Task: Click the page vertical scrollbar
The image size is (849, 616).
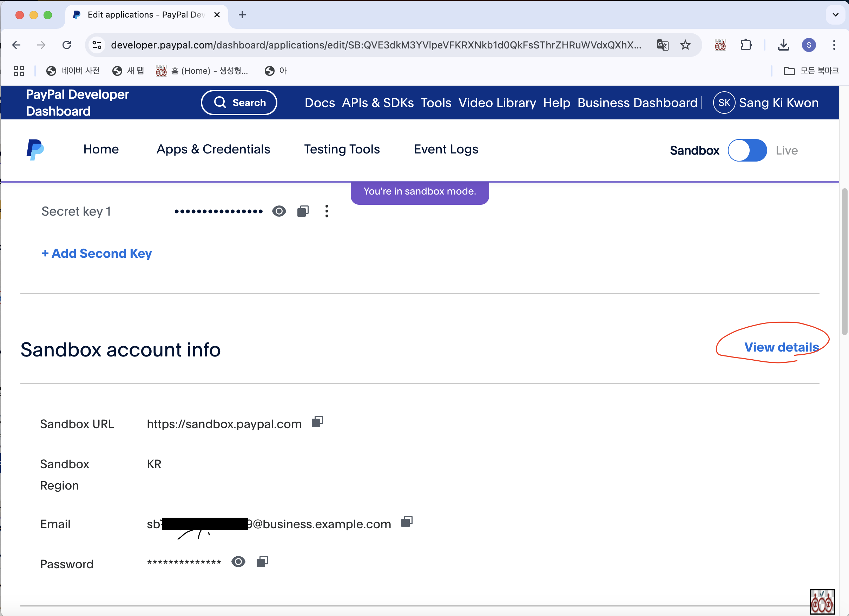Action: pyautogui.click(x=844, y=262)
